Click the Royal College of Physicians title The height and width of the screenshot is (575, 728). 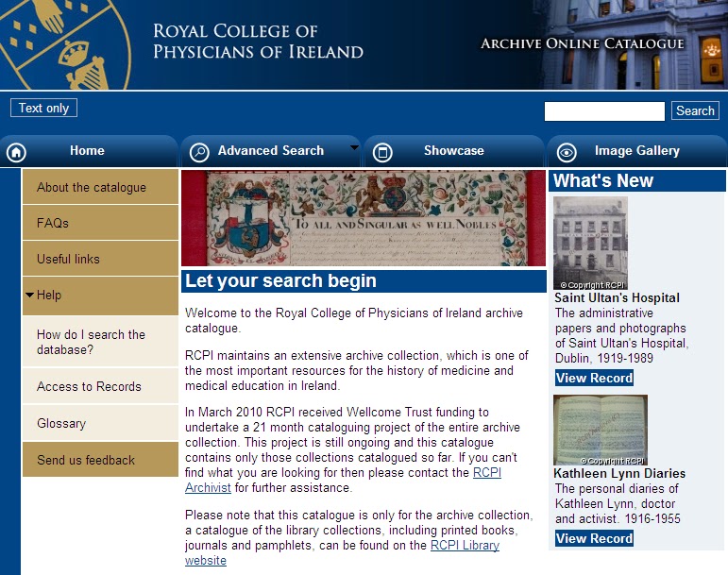click(258, 41)
